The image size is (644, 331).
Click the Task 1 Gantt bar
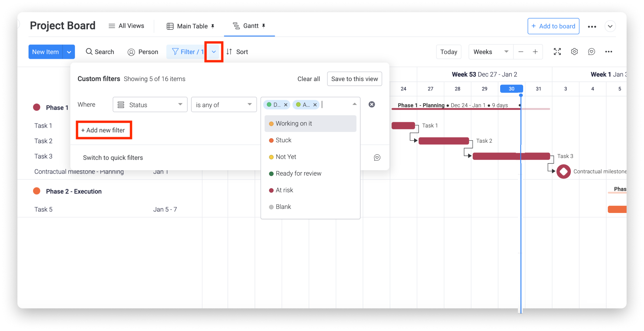[x=403, y=126]
